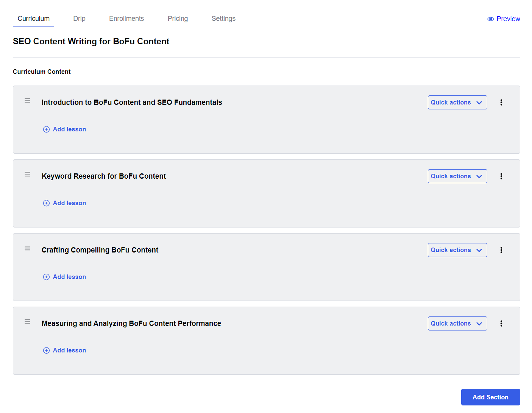The width and height of the screenshot is (532, 413).
Task: Click drag handle for Crafting Compelling BoFu section
Action: point(27,248)
